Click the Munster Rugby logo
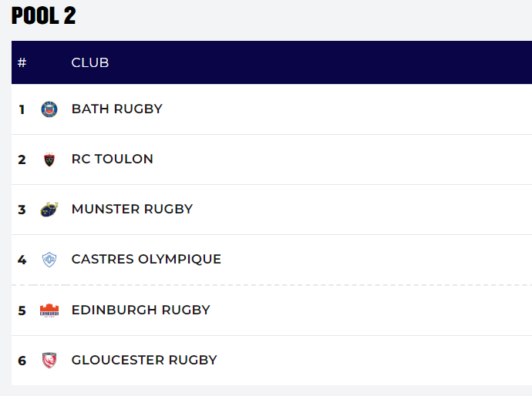The height and width of the screenshot is (396, 532). pos(49,210)
